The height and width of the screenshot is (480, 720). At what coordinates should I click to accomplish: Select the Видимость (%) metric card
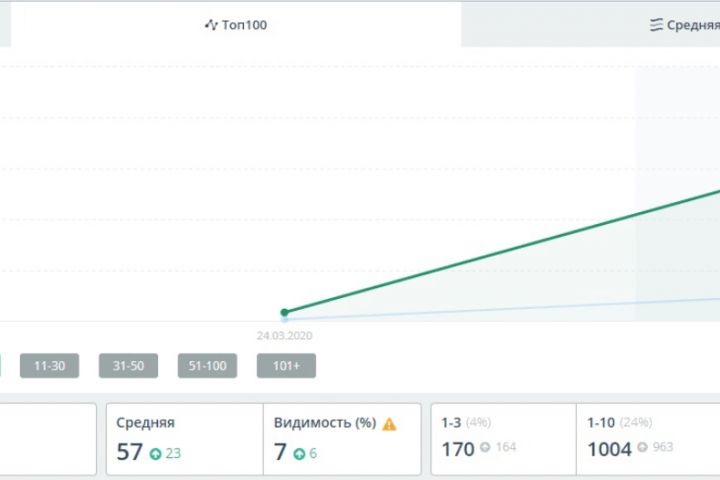(341, 439)
